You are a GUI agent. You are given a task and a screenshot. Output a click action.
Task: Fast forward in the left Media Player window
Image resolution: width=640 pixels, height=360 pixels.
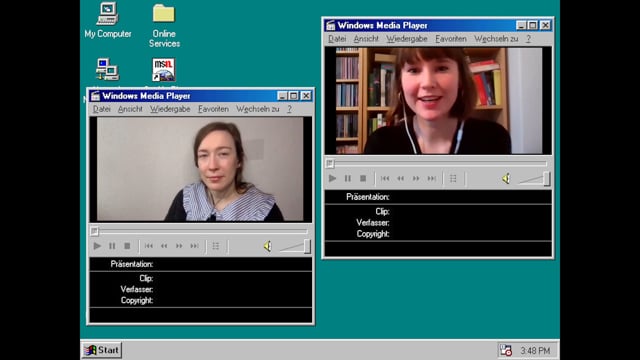click(179, 246)
